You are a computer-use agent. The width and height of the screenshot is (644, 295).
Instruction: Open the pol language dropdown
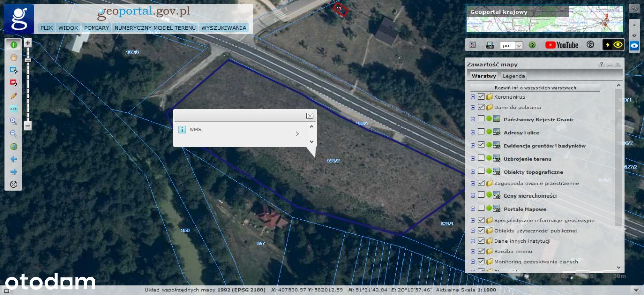click(x=511, y=45)
